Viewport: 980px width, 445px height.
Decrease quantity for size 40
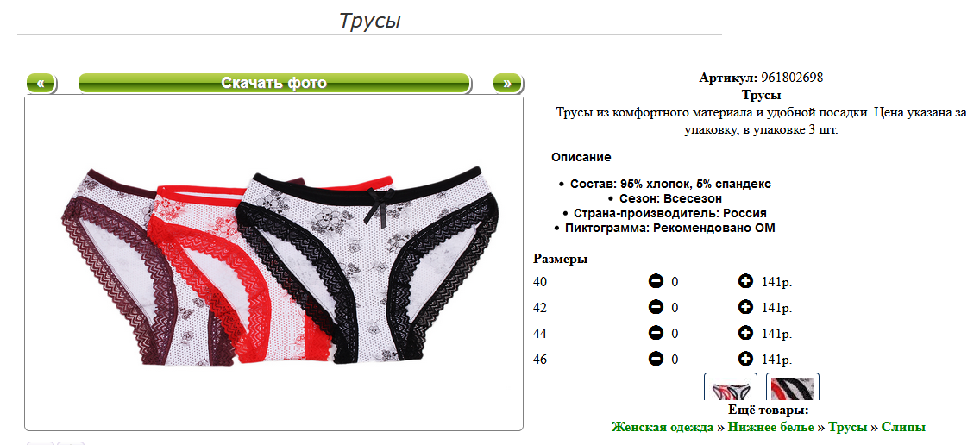click(x=656, y=282)
